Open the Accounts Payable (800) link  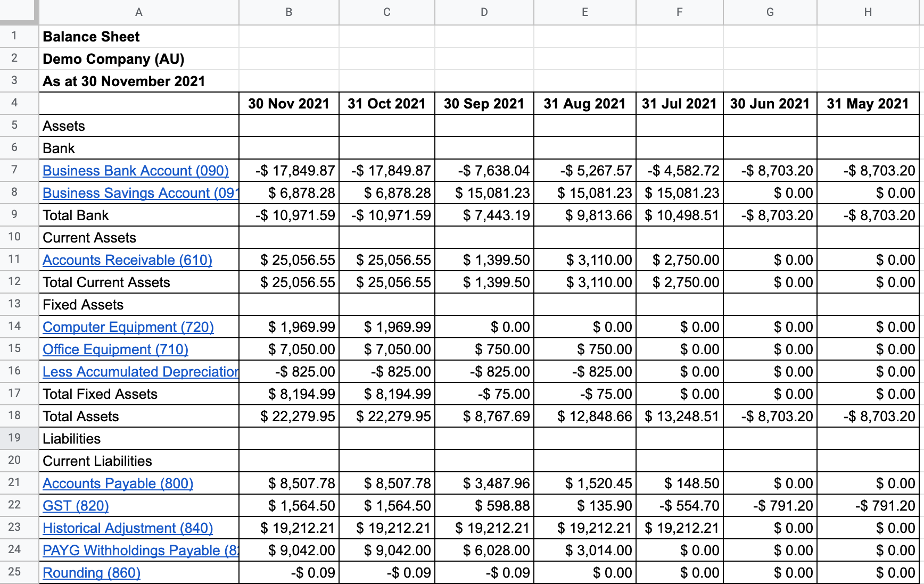click(118, 483)
